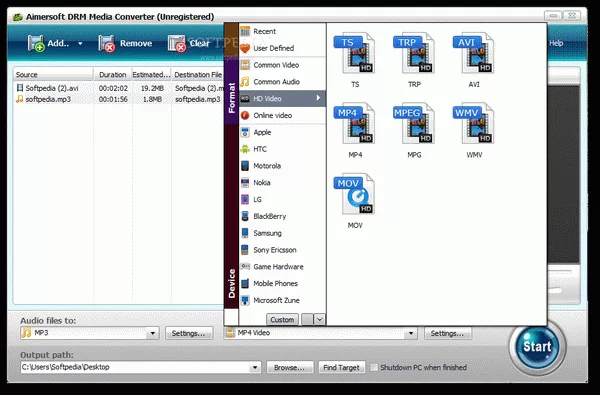Click the Find Target button
Screen dimensions: 600x395
[x=342, y=367]
